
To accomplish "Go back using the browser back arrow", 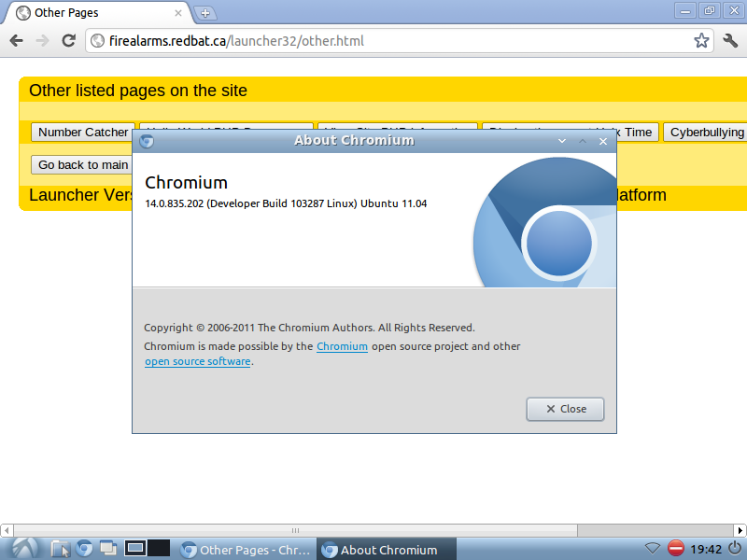I will [x=16, y=40].
